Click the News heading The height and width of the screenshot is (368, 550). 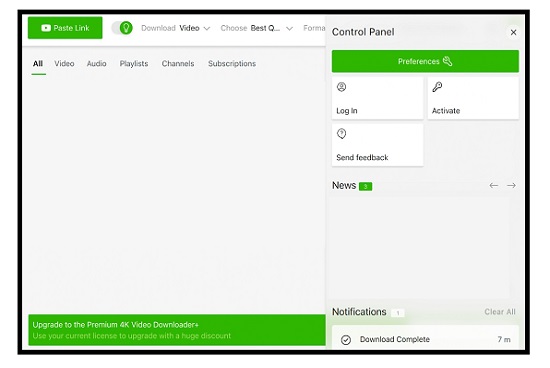(x=344, y=185)
